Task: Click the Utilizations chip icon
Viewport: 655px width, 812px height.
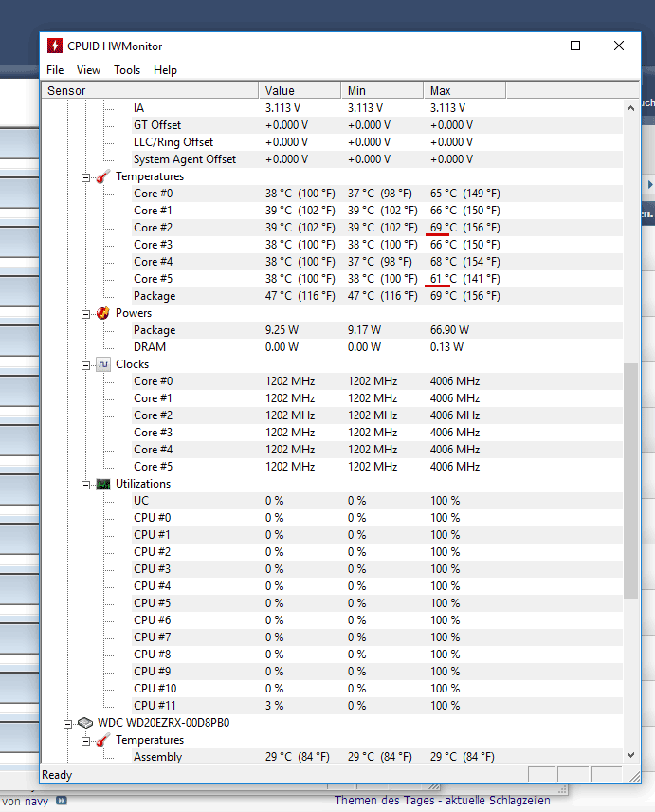Action: (x=103, y=484)
